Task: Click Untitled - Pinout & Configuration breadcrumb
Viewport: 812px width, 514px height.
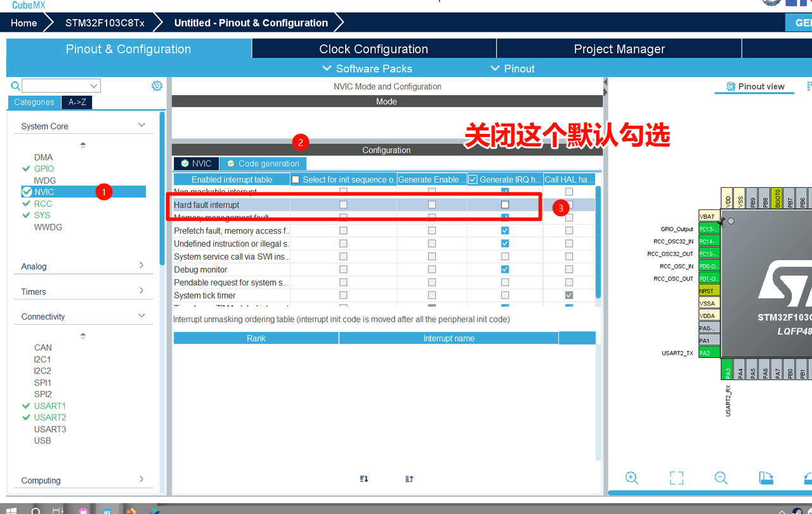Action: pyautogui.click(x=251, y=23)
